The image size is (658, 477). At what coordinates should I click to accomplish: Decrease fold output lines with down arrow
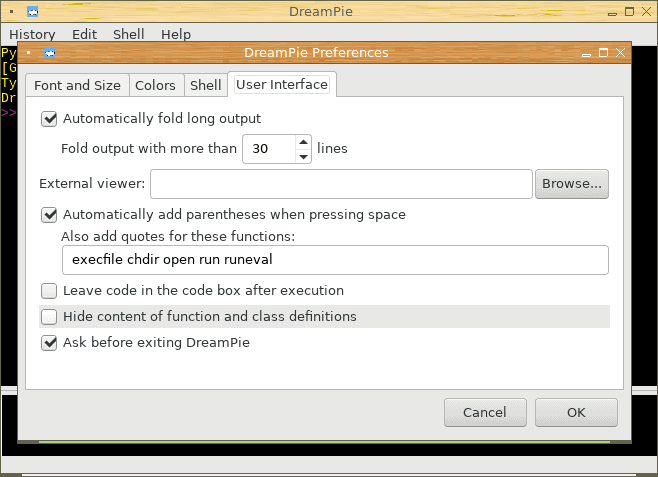tap(303, 156)
